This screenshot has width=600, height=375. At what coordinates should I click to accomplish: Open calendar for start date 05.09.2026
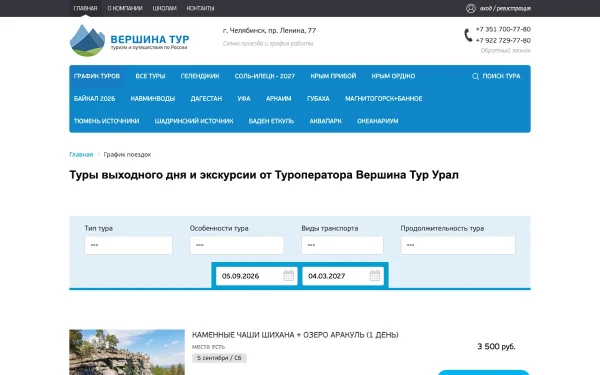(x=289, y=276)
